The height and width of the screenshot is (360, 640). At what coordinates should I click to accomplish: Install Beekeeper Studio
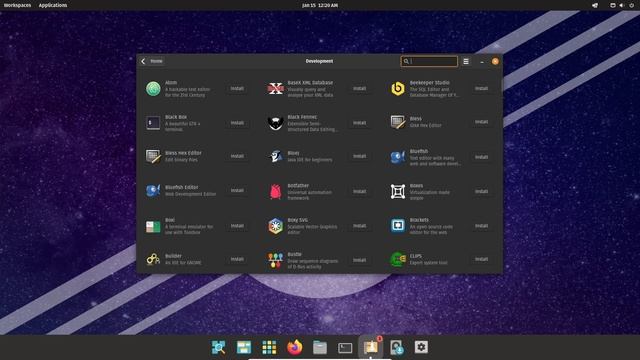[x=482, y=89]
